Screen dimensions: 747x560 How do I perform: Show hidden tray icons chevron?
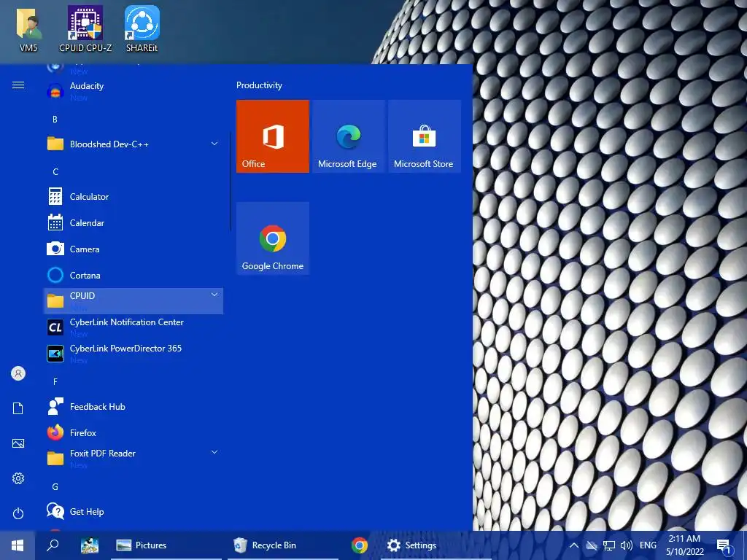tap(574, 545)
